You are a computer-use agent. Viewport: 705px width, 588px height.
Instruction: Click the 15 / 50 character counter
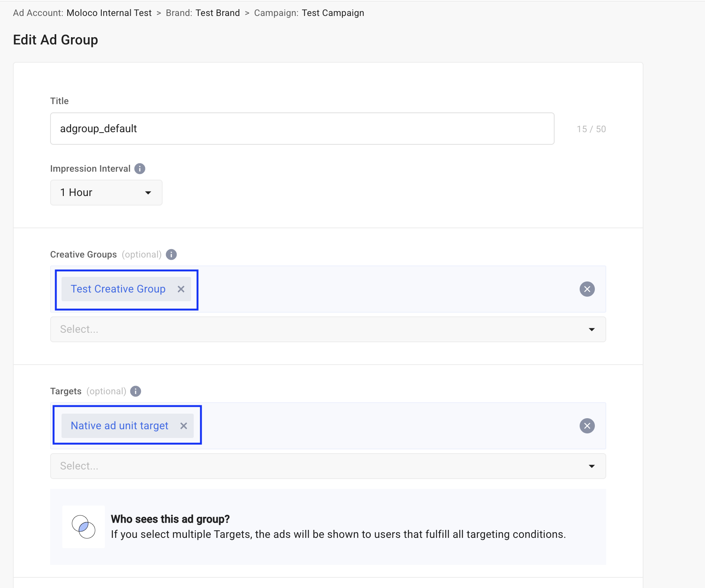click(591, 129)
